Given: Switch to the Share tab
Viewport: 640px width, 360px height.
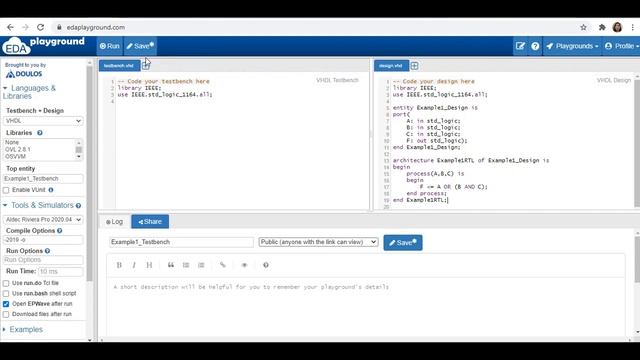Looking at the screenshot, I should point(150,222).
